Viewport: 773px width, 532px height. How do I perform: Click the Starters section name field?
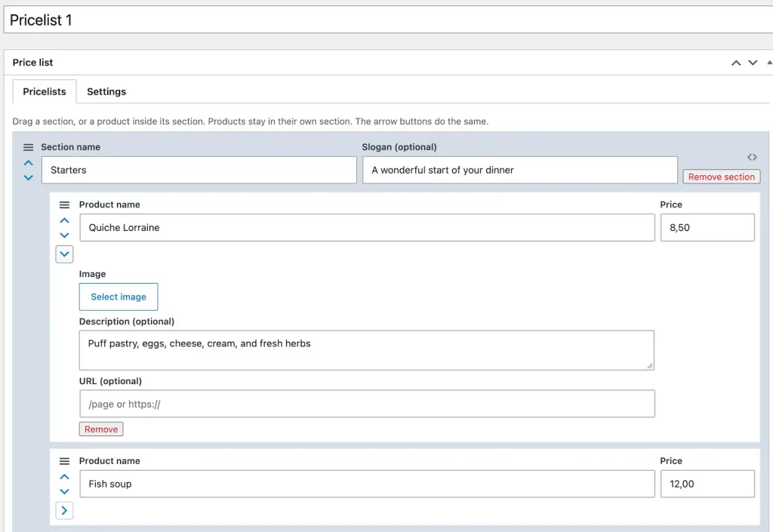click(x=199, y=170)
